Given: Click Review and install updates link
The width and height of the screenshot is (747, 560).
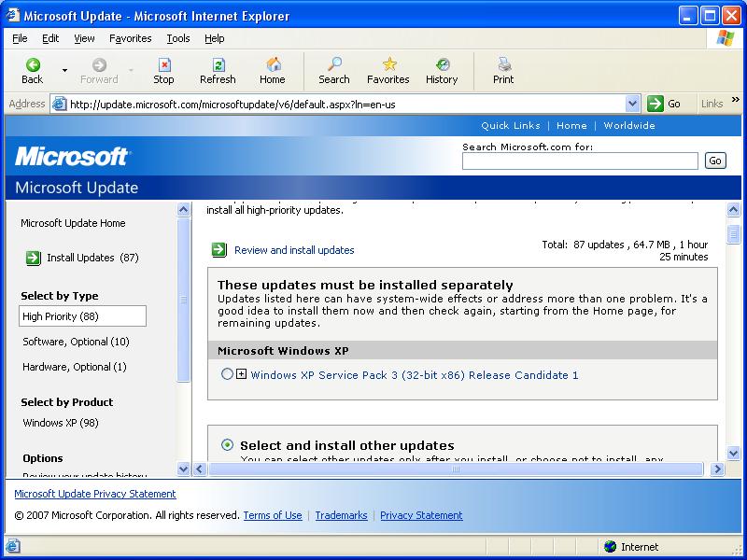Looking at the screenshot, I should click(294, 250).
